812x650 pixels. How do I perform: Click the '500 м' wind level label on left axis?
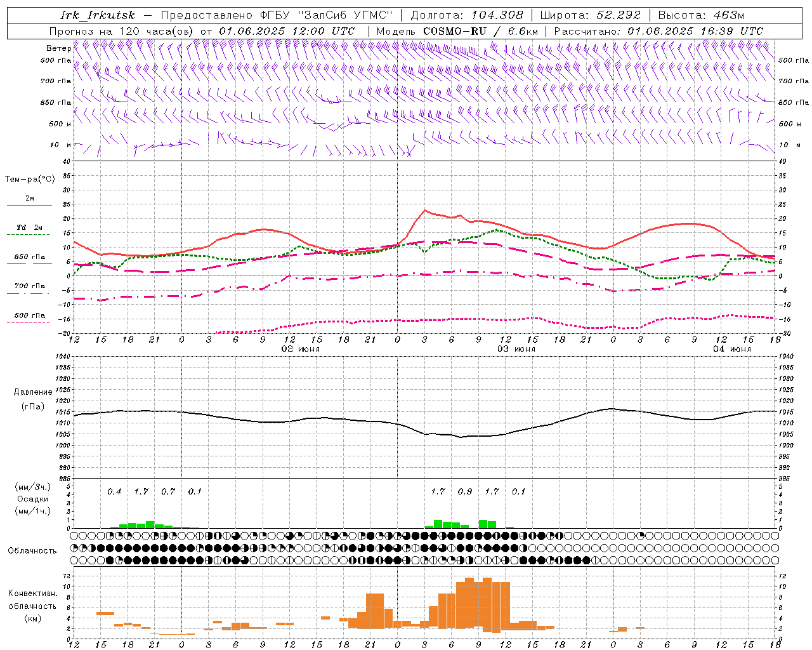(x=60, y=124)
